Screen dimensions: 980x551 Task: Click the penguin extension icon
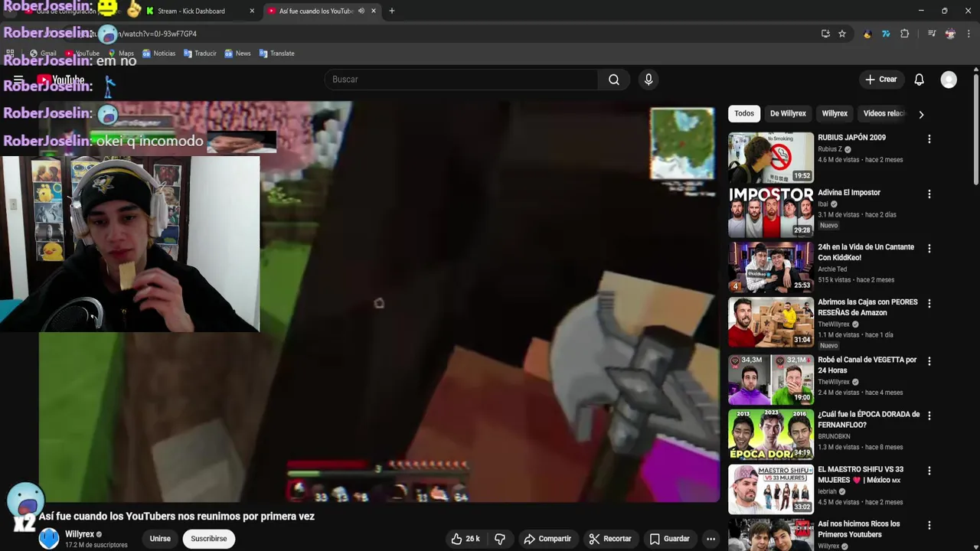pyautogui.click(x=867, y=34)
